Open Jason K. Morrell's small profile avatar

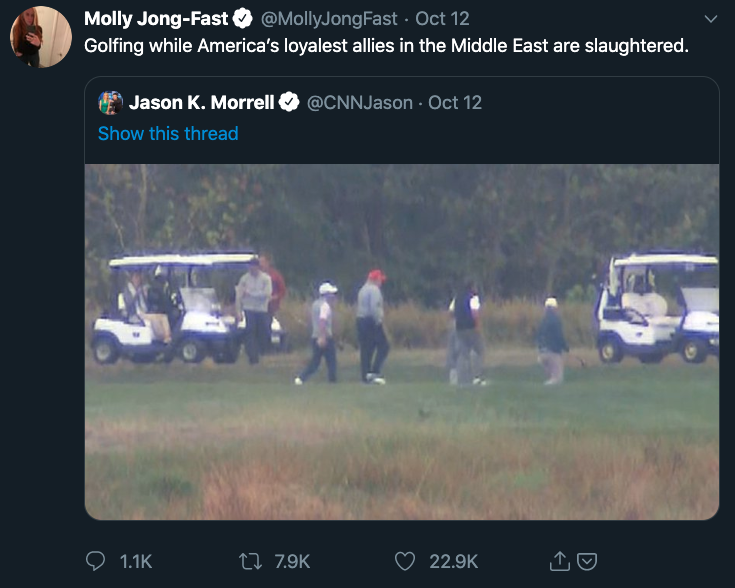(110, 103)
